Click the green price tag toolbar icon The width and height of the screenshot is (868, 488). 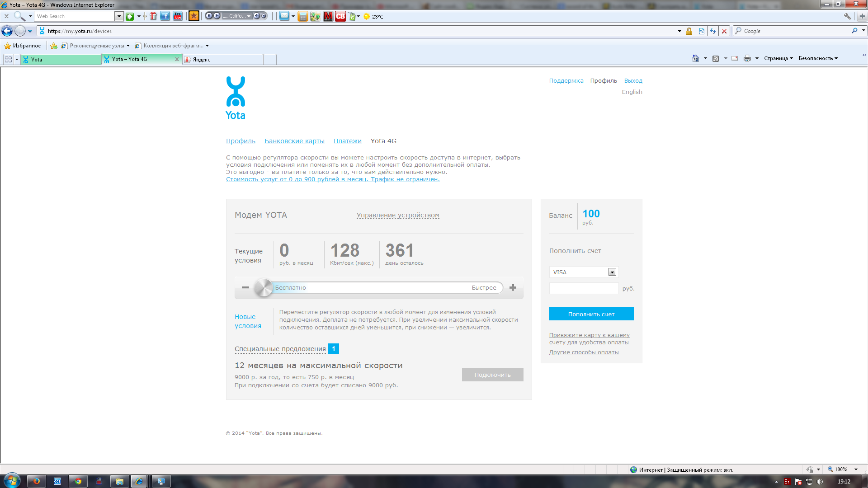tap(352, 16)
